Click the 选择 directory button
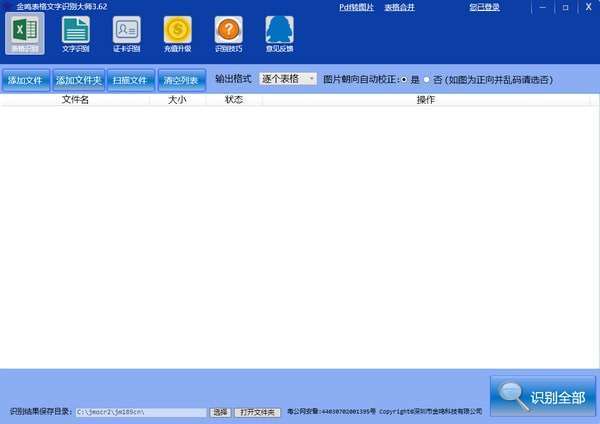600x424 pixels. [220, 412]
